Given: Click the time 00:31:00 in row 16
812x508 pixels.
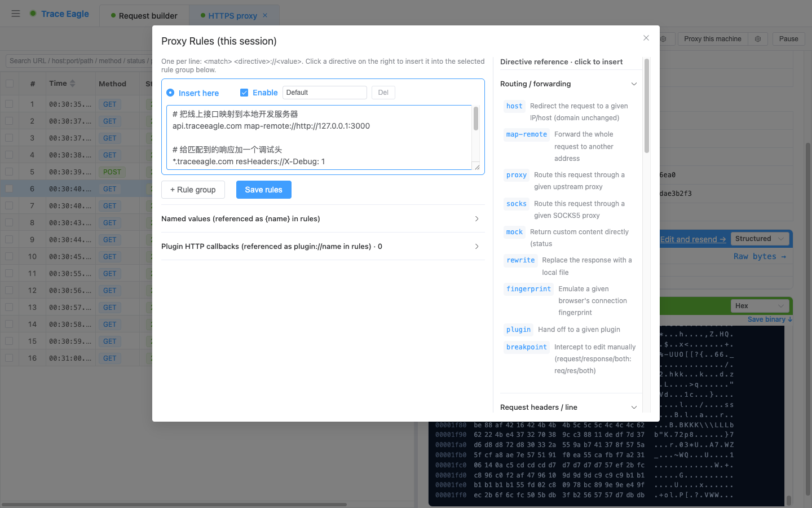Looking at the screenshot, I should (70, 358).
